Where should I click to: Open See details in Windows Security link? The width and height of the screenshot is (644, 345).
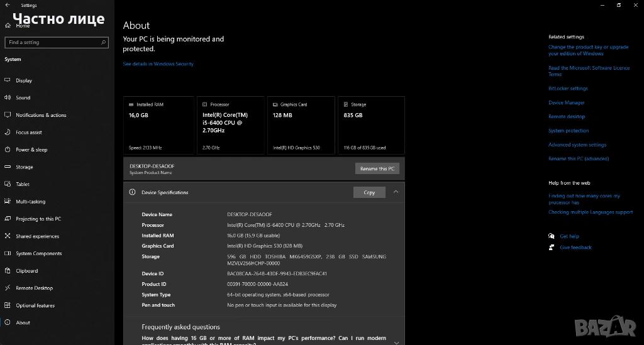tap(158, 64)
